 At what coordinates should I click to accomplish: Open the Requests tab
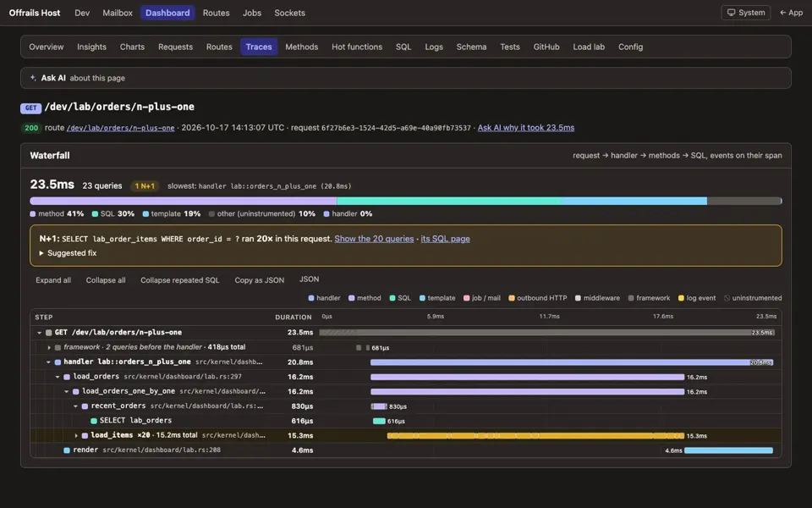(175, 47)
